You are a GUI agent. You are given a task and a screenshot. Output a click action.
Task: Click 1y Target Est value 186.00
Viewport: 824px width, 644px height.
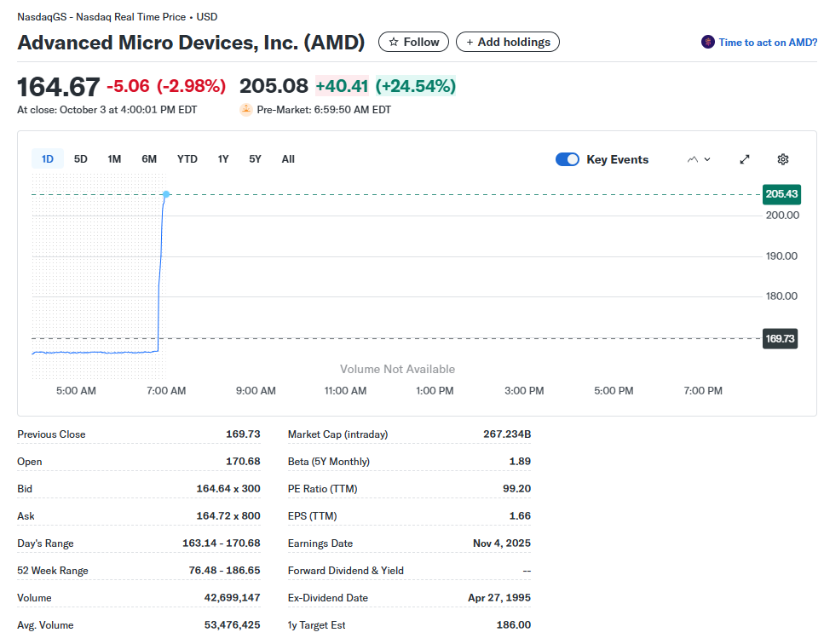[x=514, y=625]
